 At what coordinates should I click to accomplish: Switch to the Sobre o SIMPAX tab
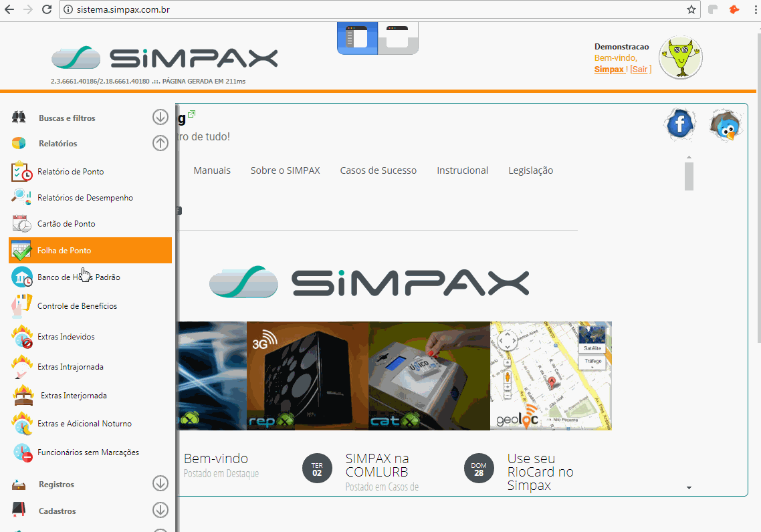(x=286, y=170)
